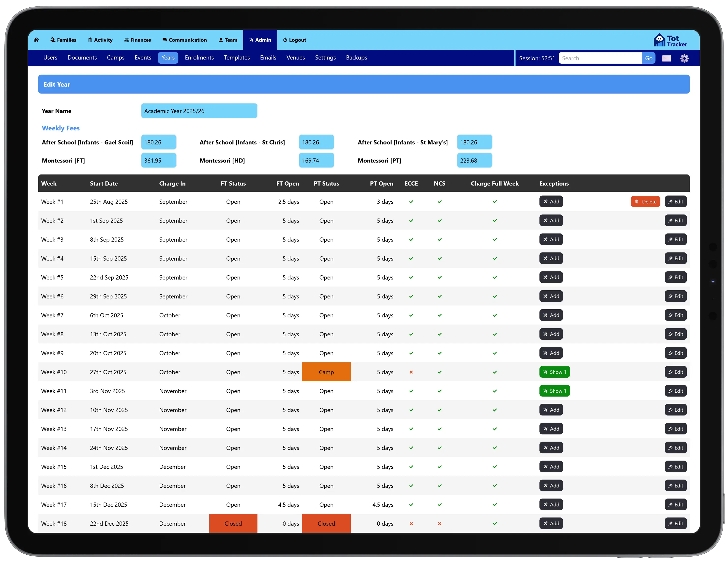Toggle ECCE red cross for Week #10
The height and width of the screenshot is (563, 728).
411,372
